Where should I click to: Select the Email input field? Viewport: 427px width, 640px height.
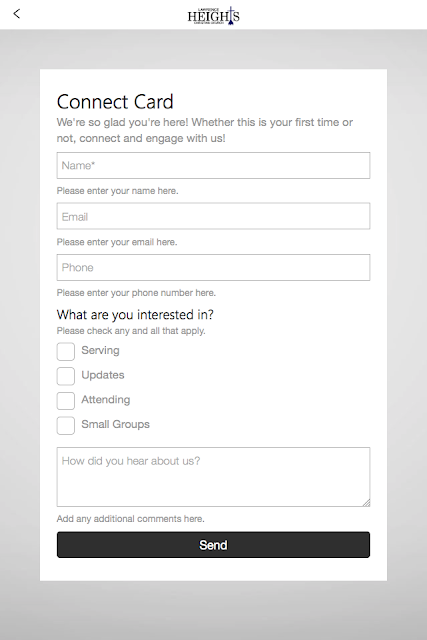point(213,216)
